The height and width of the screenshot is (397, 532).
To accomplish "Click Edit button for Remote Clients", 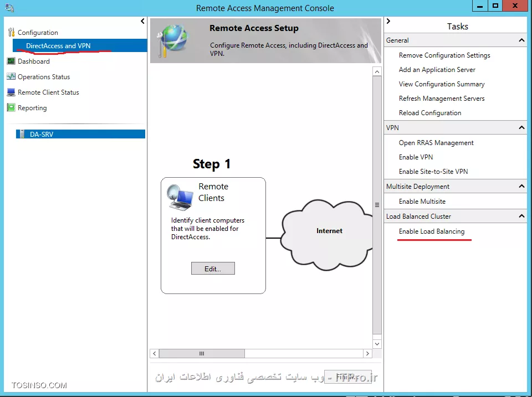I will click(213, 269).
